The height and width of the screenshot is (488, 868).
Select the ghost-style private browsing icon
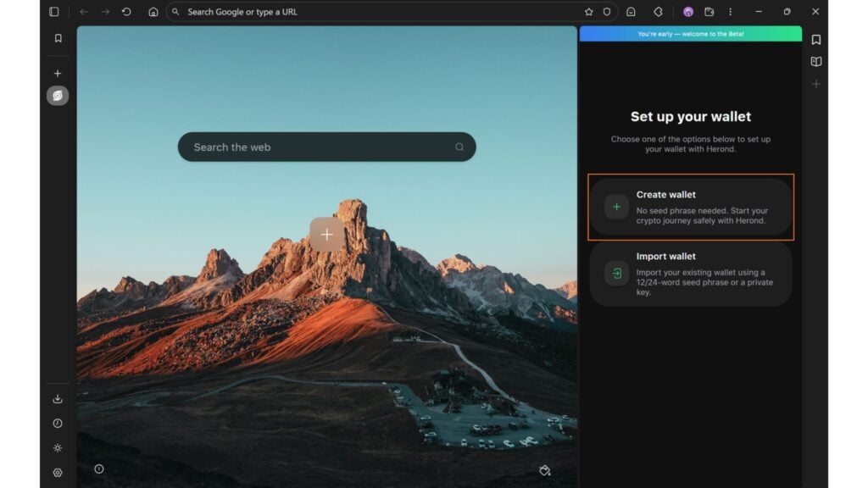pyautogui.click(x=632, y=12)
